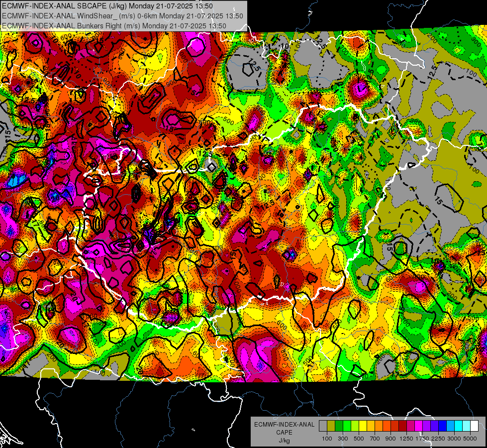Screen dimensions: 487x448
Task: Click the bright green legend swatch
Action: (347, 426)
